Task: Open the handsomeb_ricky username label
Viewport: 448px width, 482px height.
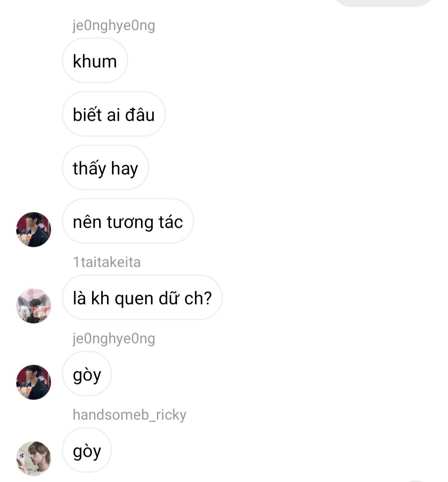Action: tap(129, 415)
